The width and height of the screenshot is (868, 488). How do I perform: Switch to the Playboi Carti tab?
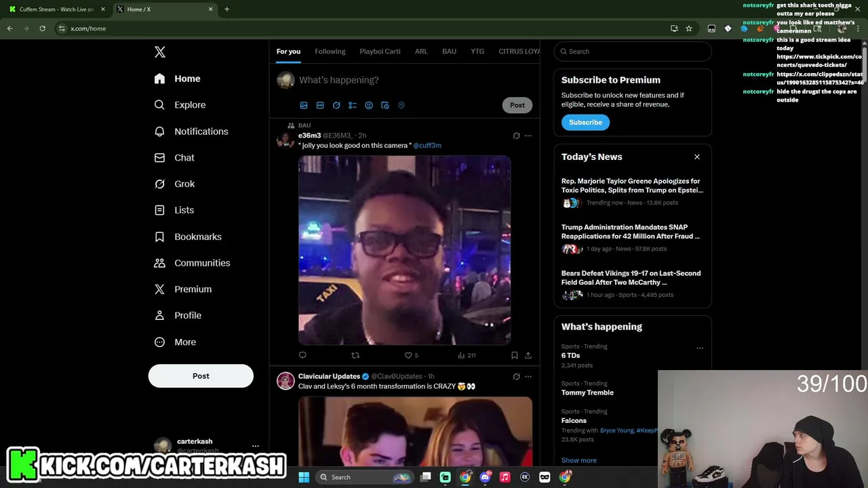pos(380,52)
